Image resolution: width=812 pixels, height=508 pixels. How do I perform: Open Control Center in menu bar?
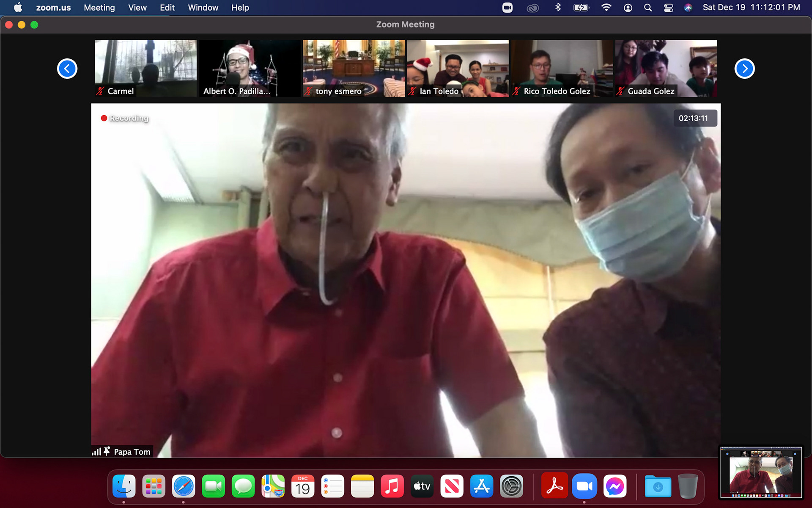tap(668, 8)
